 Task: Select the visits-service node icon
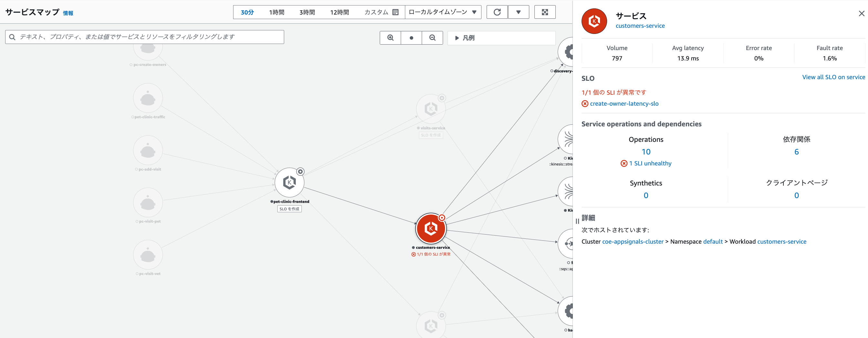click(431, 109)
